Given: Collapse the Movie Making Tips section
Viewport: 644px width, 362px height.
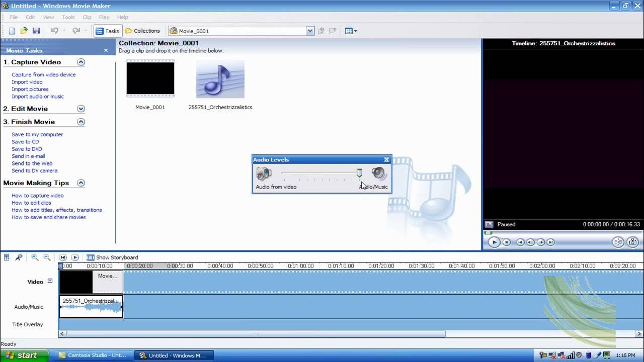Looking at the screenshot, I should (x=80, y=183).
